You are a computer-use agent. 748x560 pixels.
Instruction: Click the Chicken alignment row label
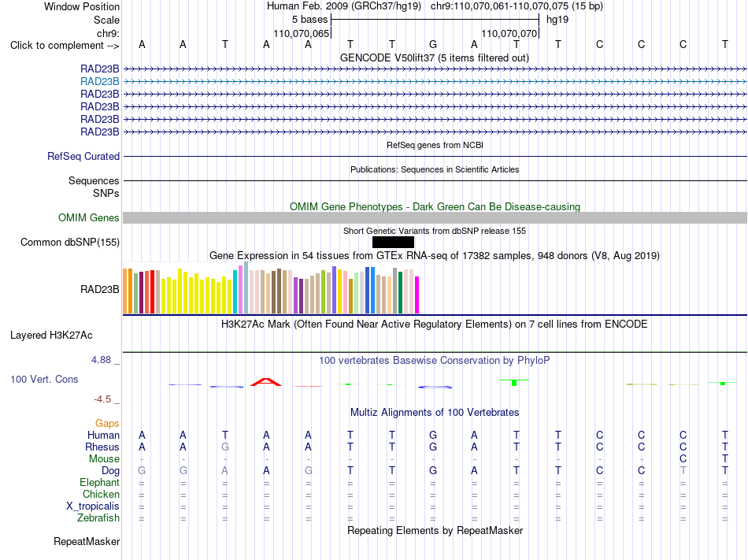pos(101,494)
